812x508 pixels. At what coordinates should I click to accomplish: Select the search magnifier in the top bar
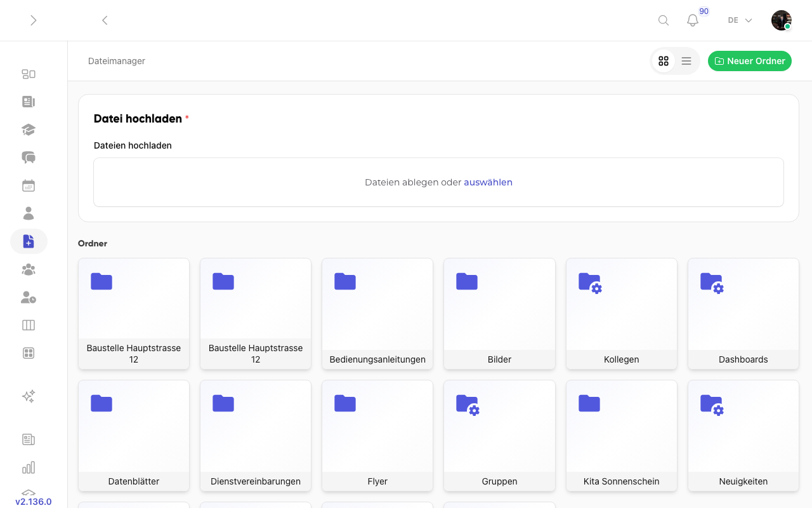click(x=663, y=20)
